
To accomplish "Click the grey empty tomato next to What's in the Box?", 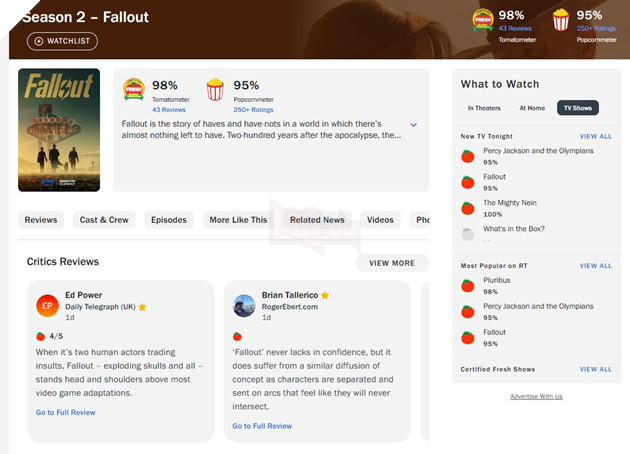I will [x=468, y=234].
